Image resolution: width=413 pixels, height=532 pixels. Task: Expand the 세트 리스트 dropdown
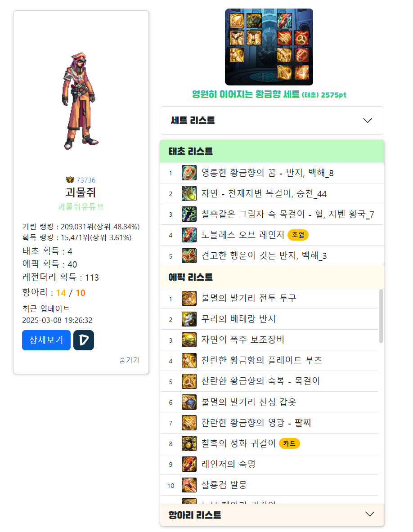tap(272, 121)
